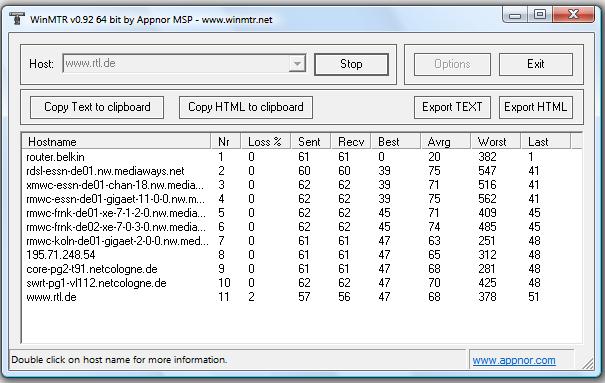Click the Exit button

pyautogui.click(x=536, y=64)
